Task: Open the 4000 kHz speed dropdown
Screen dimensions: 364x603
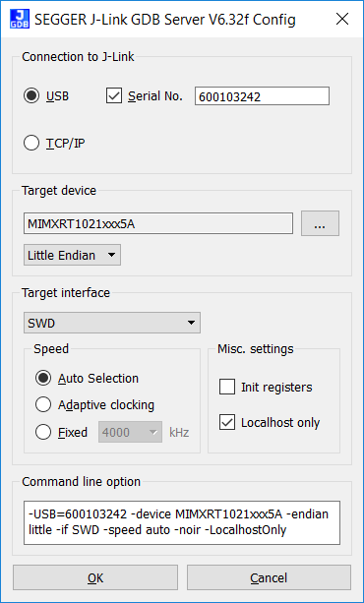Action: (x=131, y=432)
